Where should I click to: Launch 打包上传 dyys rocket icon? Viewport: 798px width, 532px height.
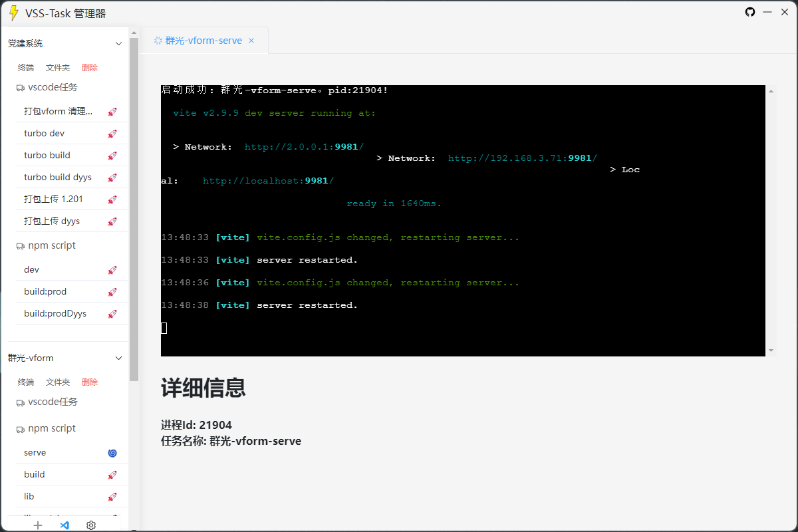112,221
